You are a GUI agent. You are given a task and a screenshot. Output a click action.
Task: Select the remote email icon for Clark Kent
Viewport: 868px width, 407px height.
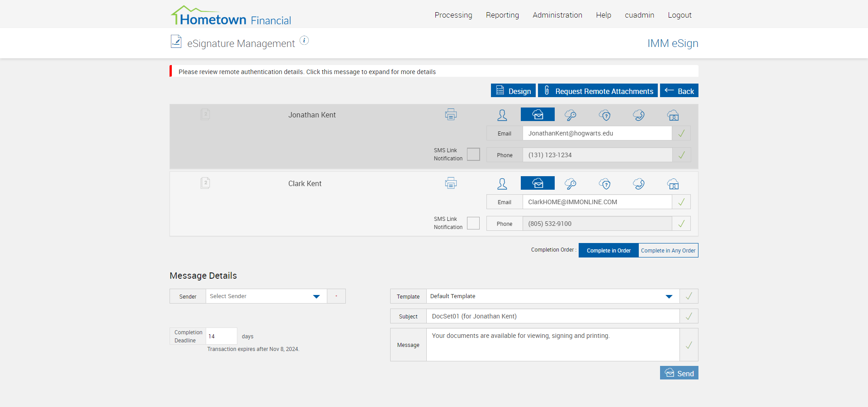point(538,183)
